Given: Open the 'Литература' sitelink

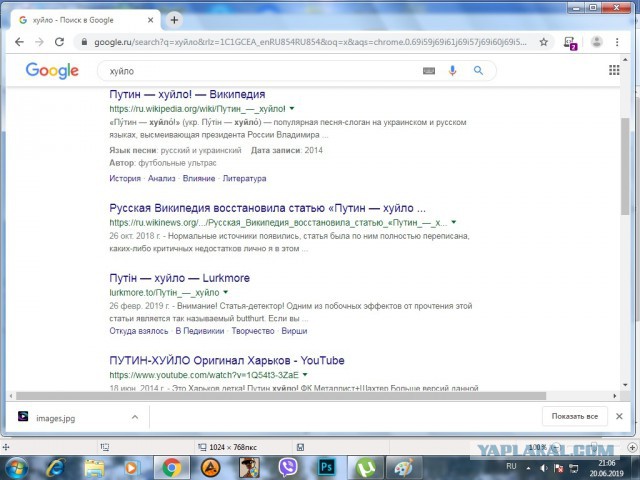Looking at the screenshot, I should [x=244, y=178].
